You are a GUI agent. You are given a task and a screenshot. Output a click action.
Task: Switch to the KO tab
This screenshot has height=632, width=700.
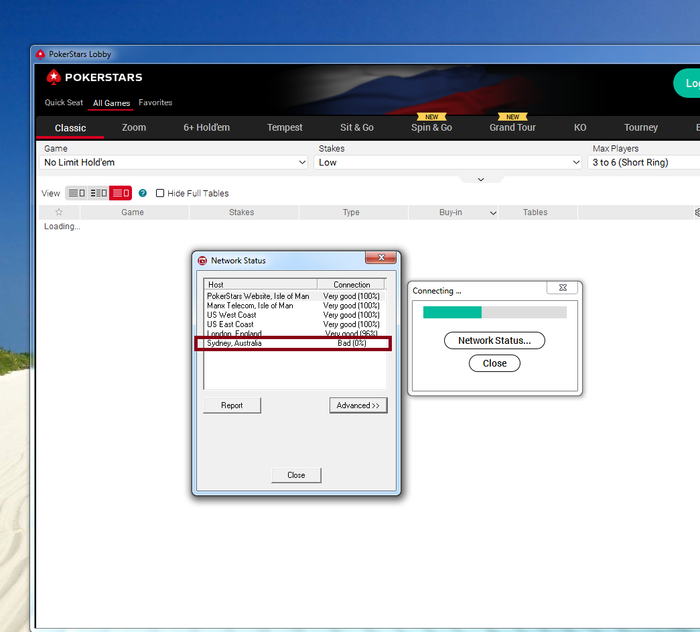pos(580,128)
